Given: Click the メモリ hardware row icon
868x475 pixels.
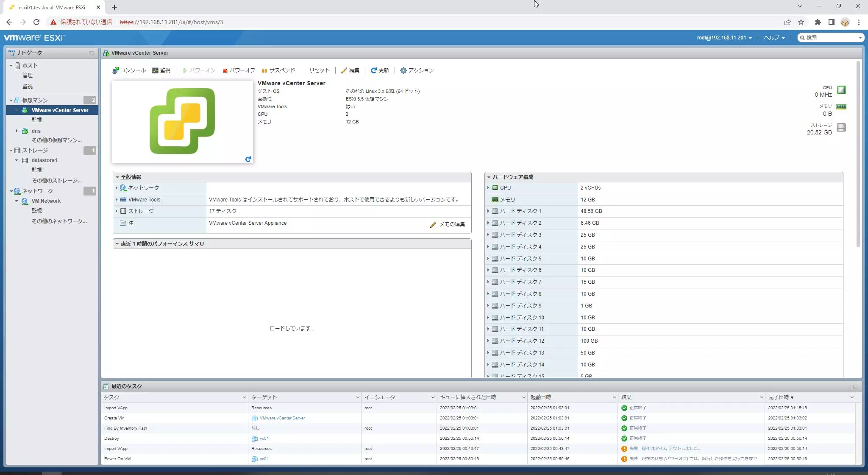Looking at the screenshot, I should 495,200.
